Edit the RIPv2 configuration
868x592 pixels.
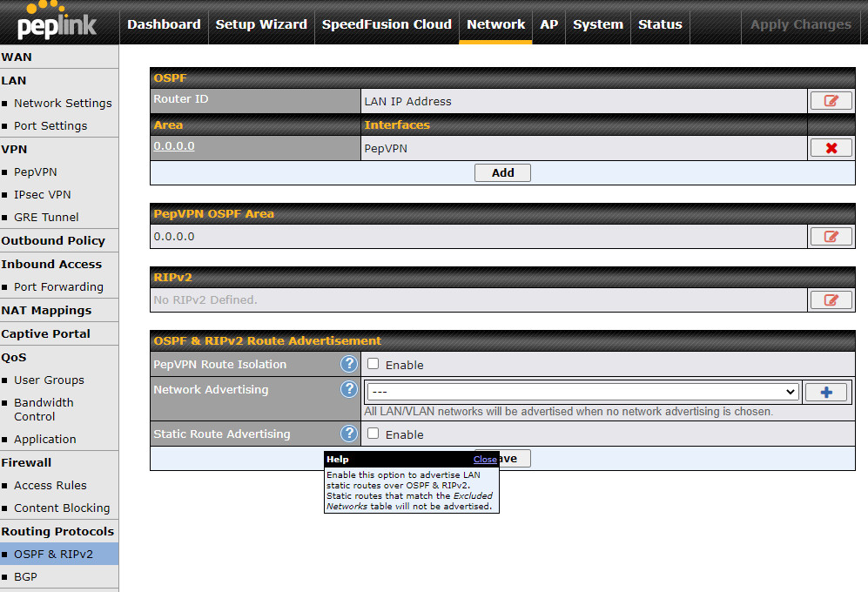point(831,300)
